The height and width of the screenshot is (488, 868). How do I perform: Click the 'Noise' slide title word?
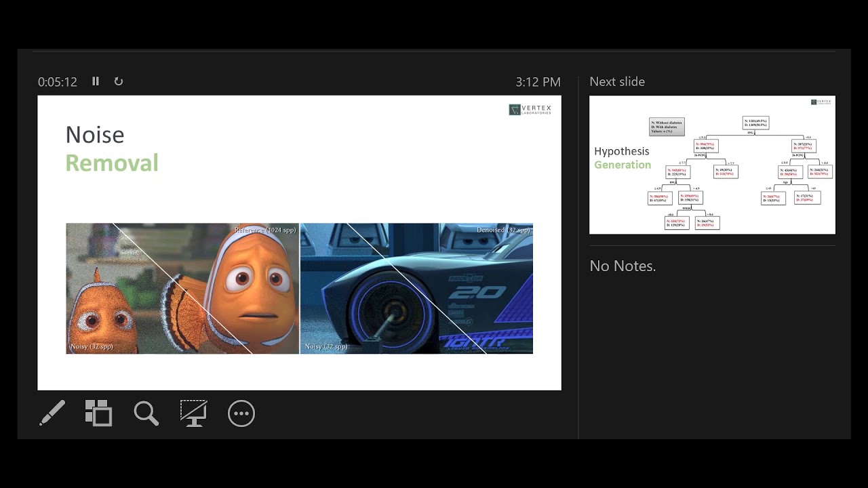click(95, 135)
